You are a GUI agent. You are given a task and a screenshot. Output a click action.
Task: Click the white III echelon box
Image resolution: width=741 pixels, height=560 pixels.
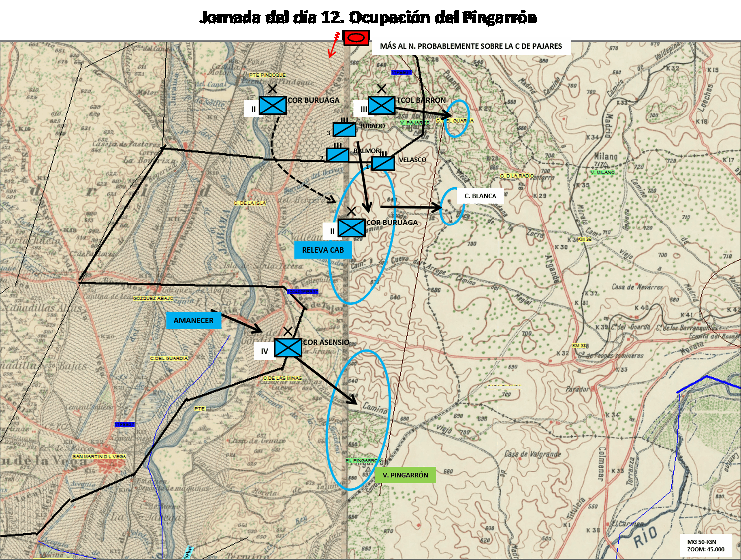pos(362,109)
